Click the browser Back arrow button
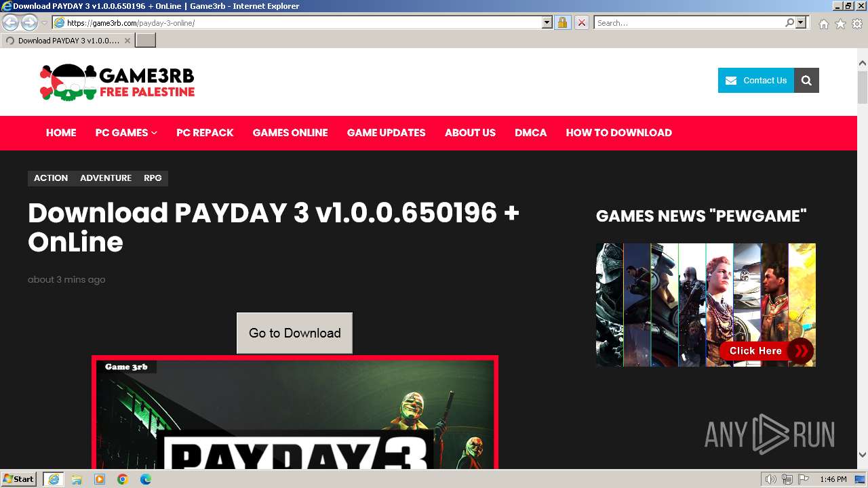 (10, 22)
